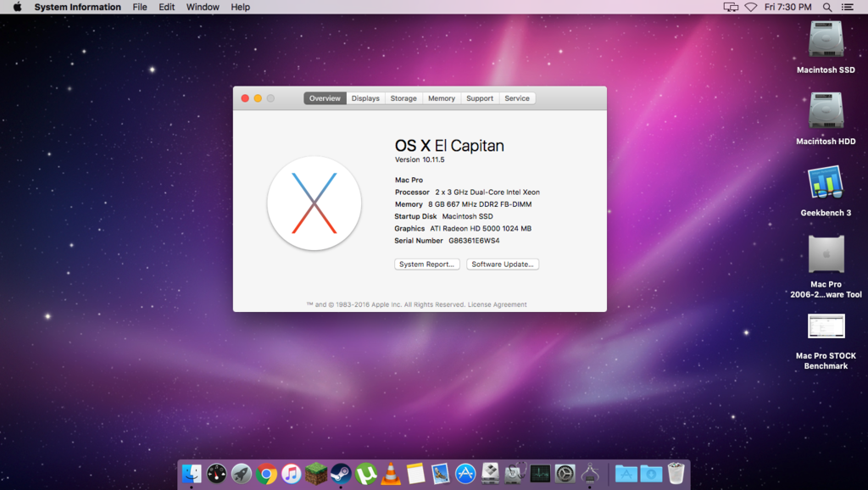Open the Help menu
Viewport: 868px width, 490px height.
tap(240, 7)
